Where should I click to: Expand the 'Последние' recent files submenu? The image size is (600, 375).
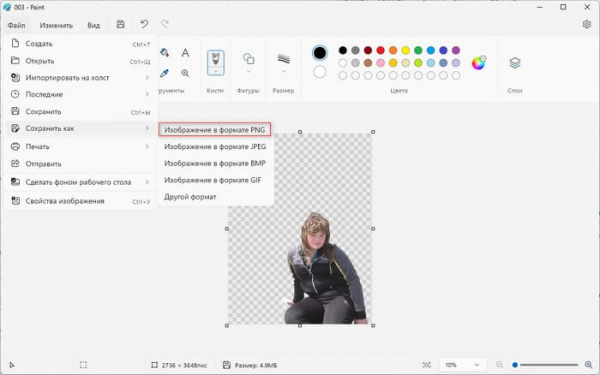[147, 94]
